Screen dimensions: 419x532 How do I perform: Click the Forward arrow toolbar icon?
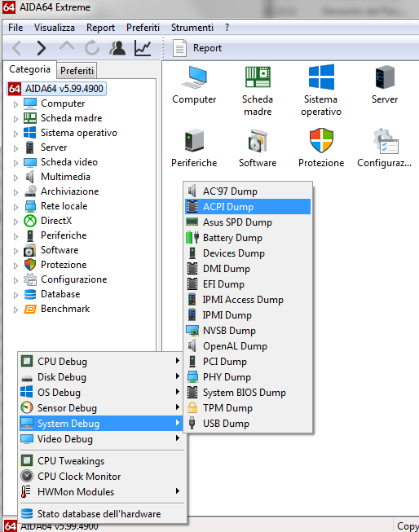click(41, 48)
